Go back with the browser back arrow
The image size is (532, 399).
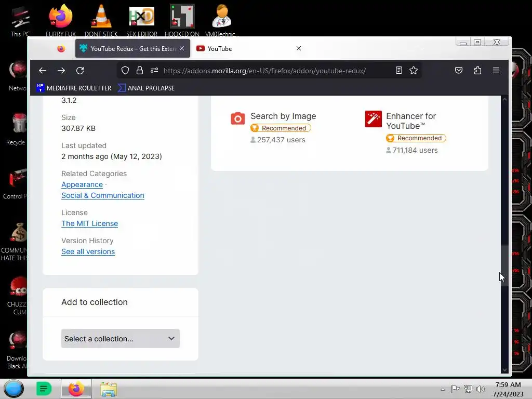pyautogui.click(x=43, y=71)
